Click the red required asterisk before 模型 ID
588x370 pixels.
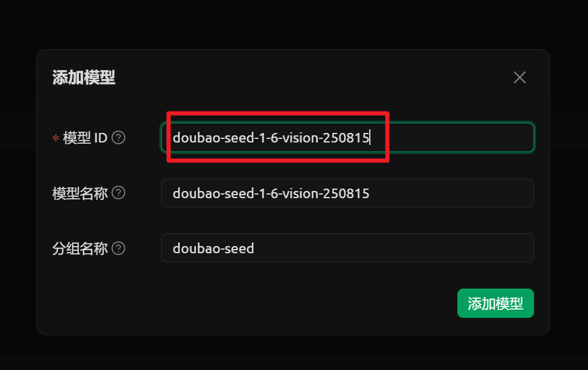[56, 138]
